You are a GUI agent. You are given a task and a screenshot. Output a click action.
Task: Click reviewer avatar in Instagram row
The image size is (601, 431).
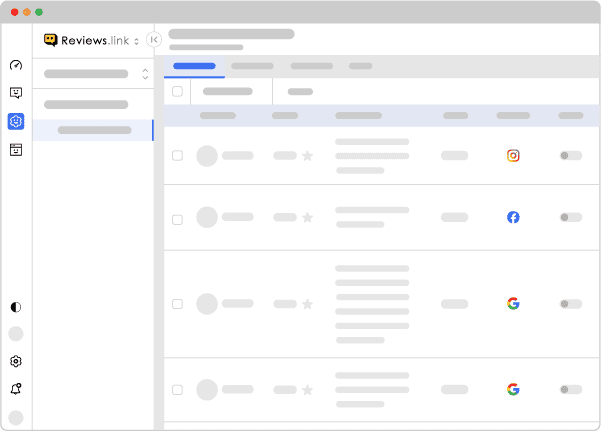click(x=207, y=156)
